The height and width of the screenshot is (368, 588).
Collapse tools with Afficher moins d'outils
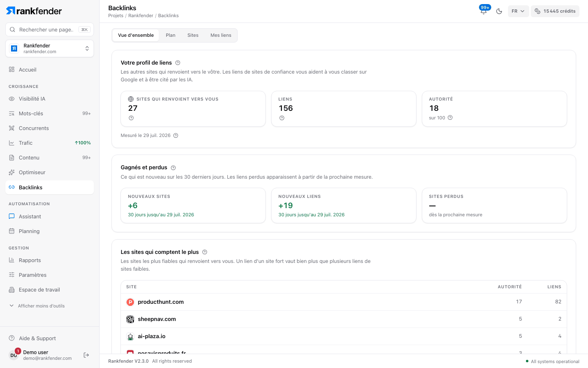coord(37,306)
